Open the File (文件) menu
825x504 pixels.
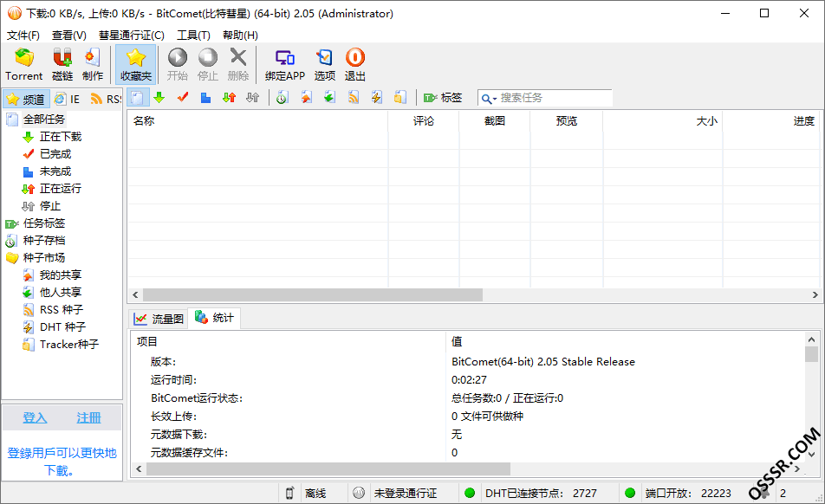pos(23,36)
